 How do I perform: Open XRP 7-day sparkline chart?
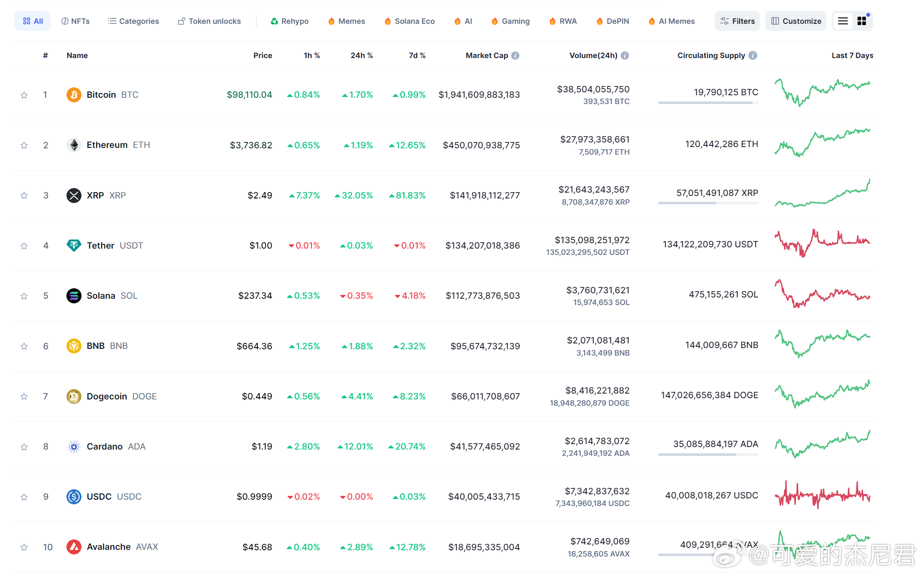coord(822,193)
